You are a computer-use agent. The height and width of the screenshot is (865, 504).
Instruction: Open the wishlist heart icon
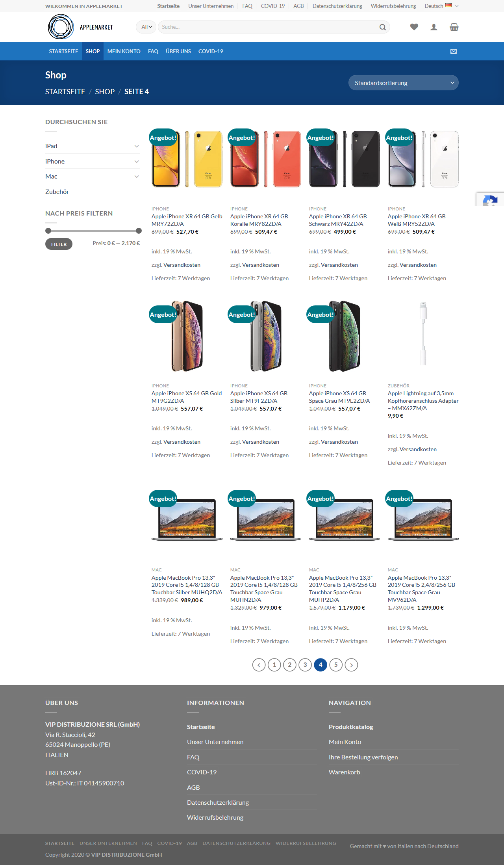[x=414, y=27]
